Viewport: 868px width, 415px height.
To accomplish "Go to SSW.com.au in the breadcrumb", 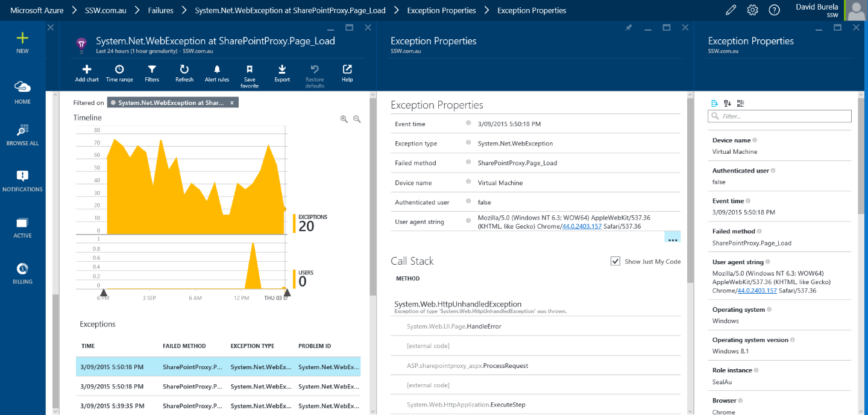I will pyautogui.click(x=105, y=10).
